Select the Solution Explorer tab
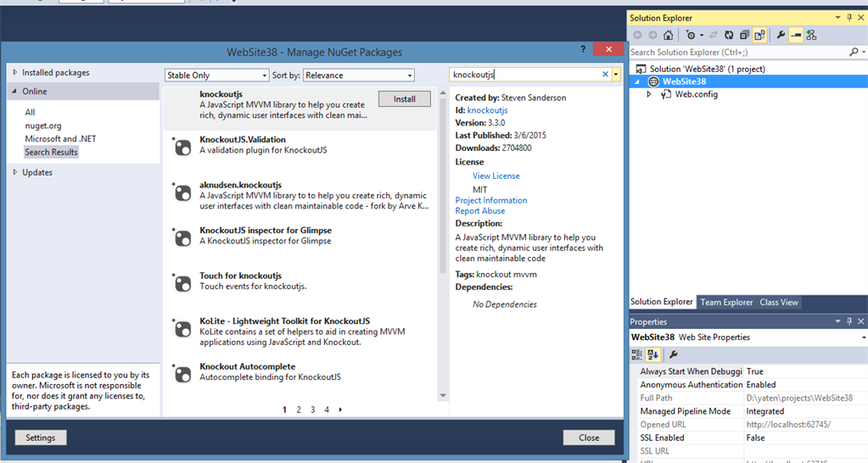Image resolution: width=868 pixels, height=463 pixels. [662, 302]
